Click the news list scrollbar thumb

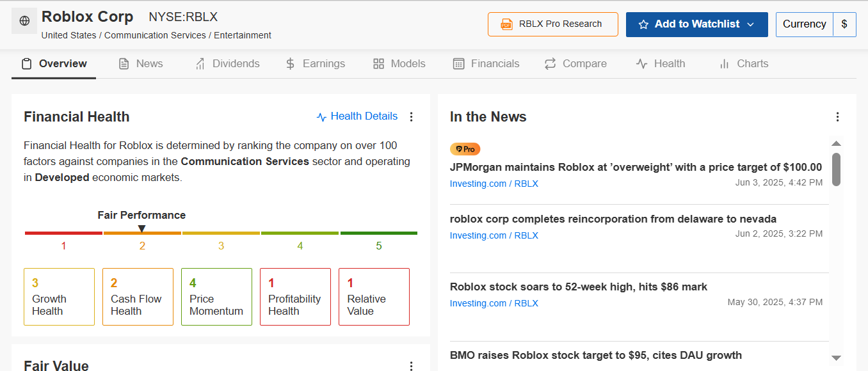(836, 170)
